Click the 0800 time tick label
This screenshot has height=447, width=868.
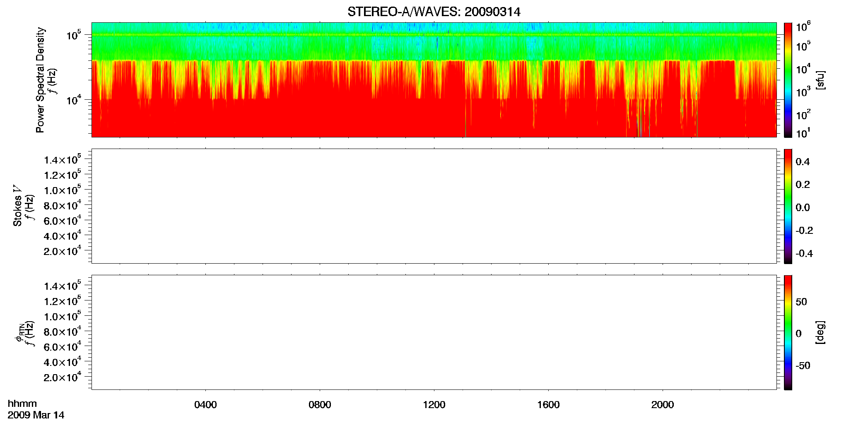[320, 405]
